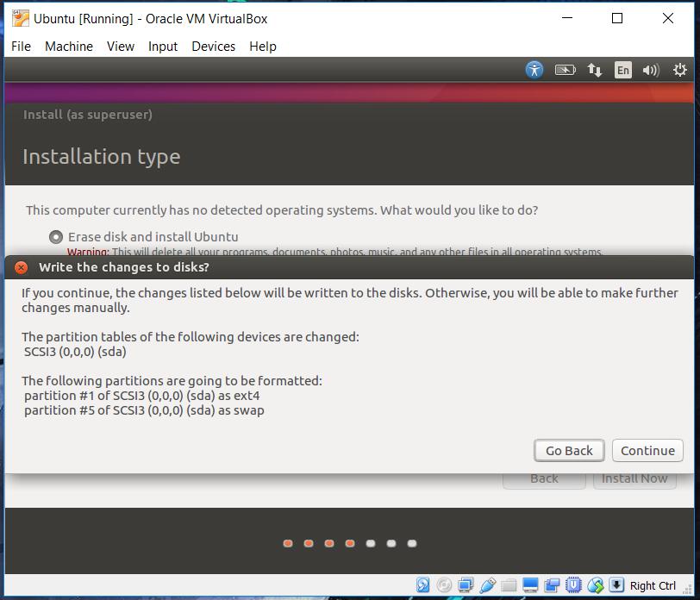Click the keyboard capture arrow icon
Image resolution: width=700 pixels, height=600 pixels.
point(616,584)
